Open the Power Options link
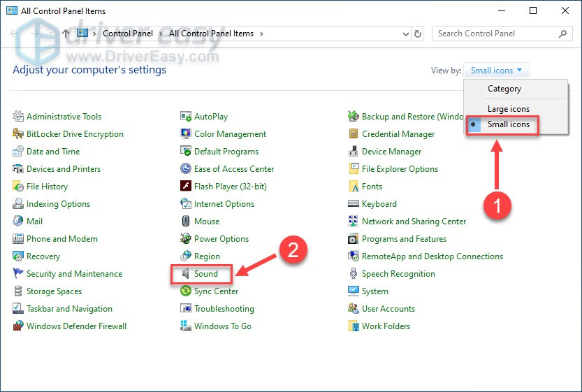Screen dimensions: 582x392 click(221, 239)
